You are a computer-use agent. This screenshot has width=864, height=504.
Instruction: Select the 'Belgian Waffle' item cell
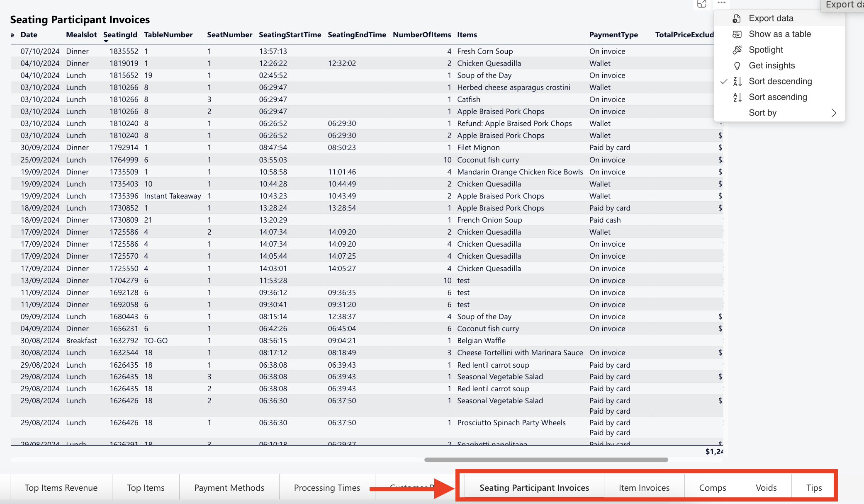(x=481, y=341)
